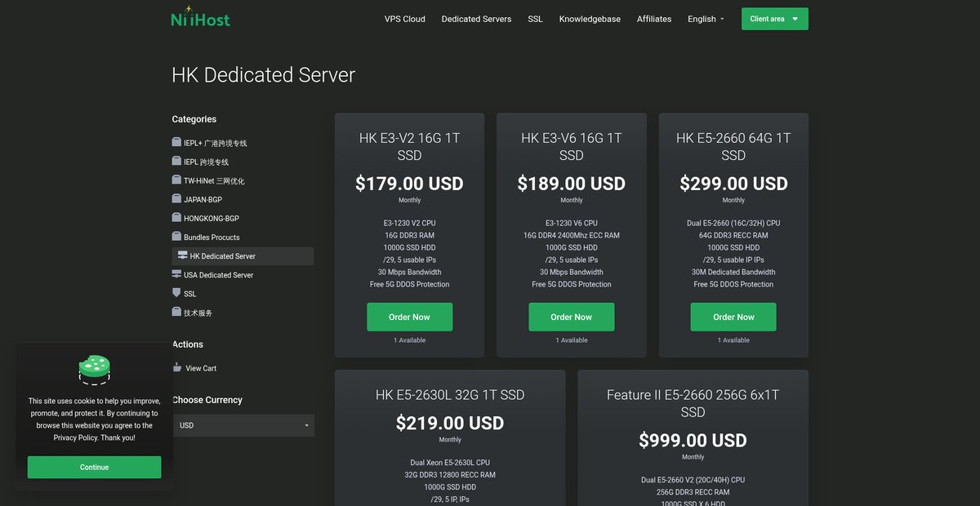Click the "HK E5-2630L 32G 1T SSD" title
Screen dimensions: 980x506
pos(450,395)
